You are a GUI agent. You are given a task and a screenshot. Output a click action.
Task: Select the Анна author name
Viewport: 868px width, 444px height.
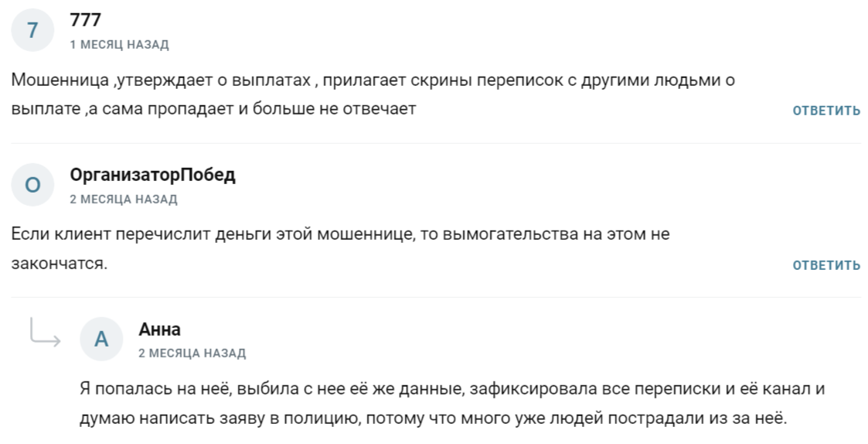coord(159,330)
